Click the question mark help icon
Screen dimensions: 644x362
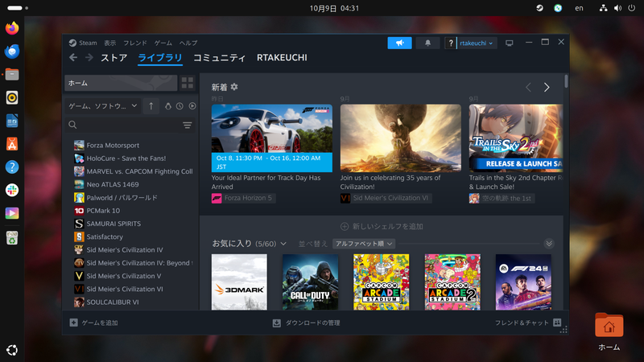click(451, 43)
